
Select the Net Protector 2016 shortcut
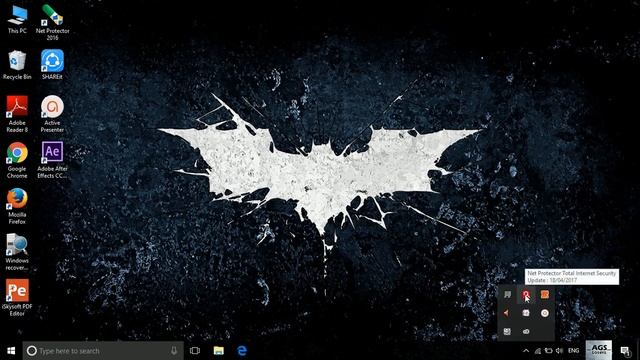click(x=52, y=22)
